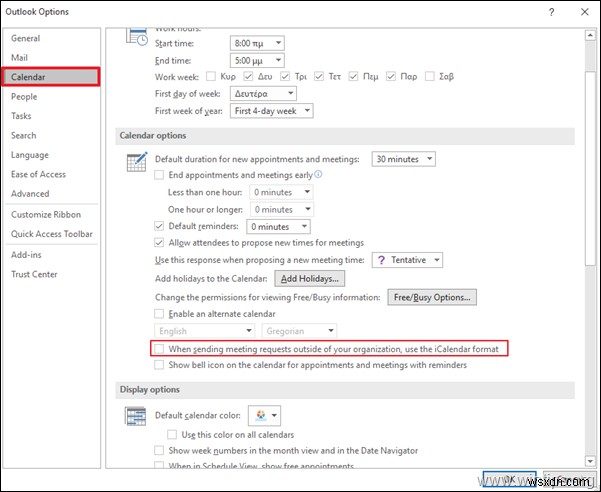Enable End appointments and meetings early
The width and height of the screenshot is (601, 492).
click(x=159, y=175)
